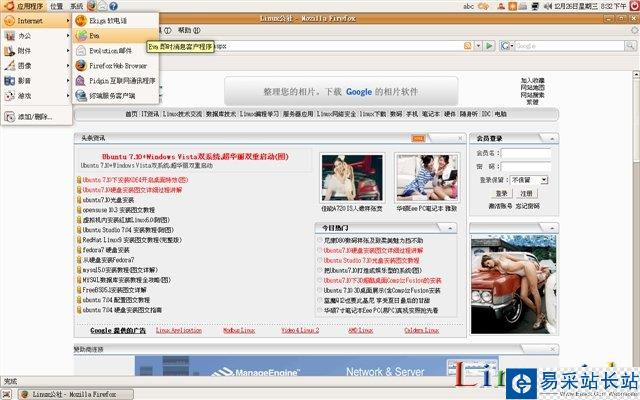Open the terminal server client entry
Image resolution: width=640 pixels, height=400 pixels.
pyautogui.click(x=115, y=96)
